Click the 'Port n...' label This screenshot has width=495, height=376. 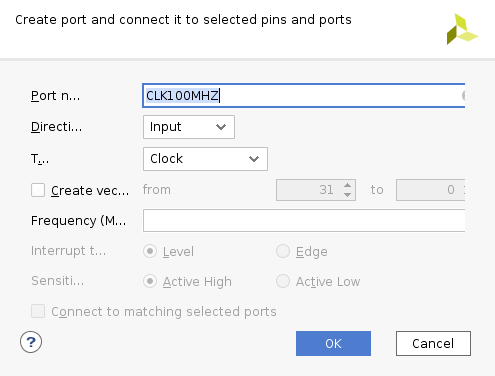[55, 96]
